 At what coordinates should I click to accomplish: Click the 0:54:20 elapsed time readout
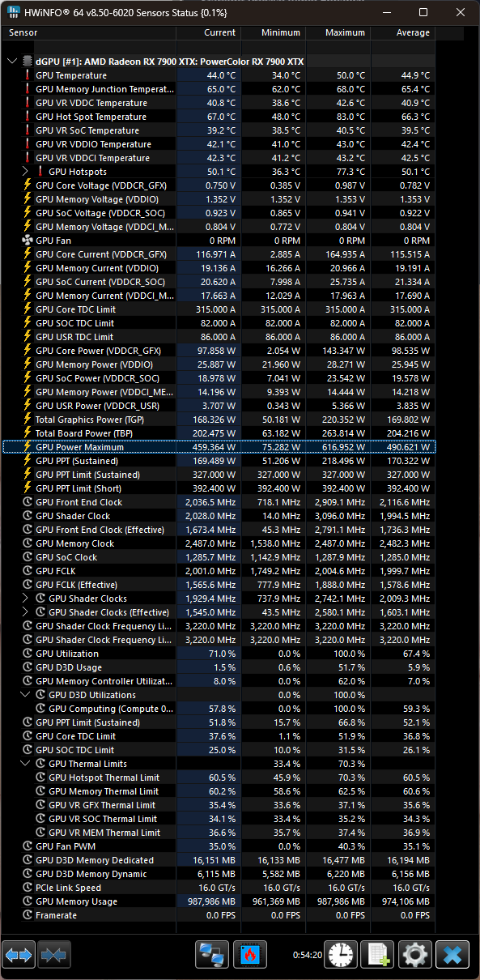307,956
